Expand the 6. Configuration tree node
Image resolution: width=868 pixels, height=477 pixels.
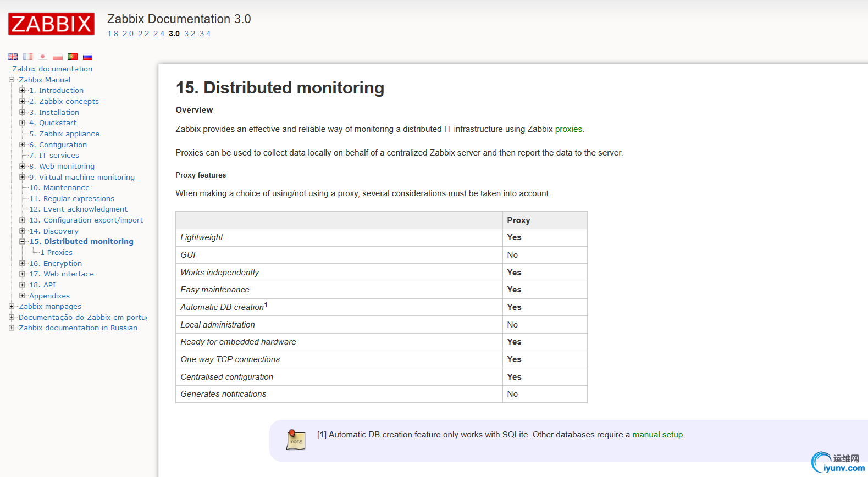[x=22, y=145]
